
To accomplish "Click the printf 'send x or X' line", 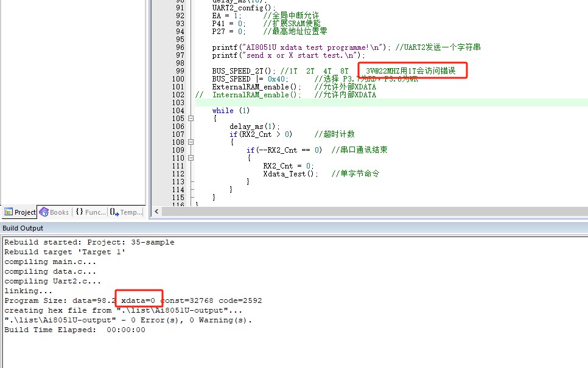I will pyautogui.click(x=289, y=55).
